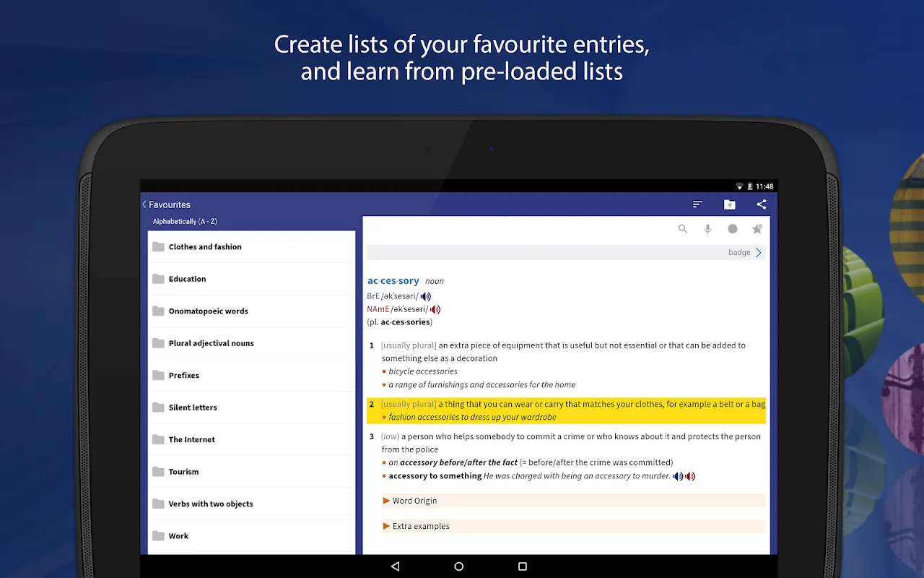Tap 'fashion accessories to dress up your wardrobe'

coord(472,418)
